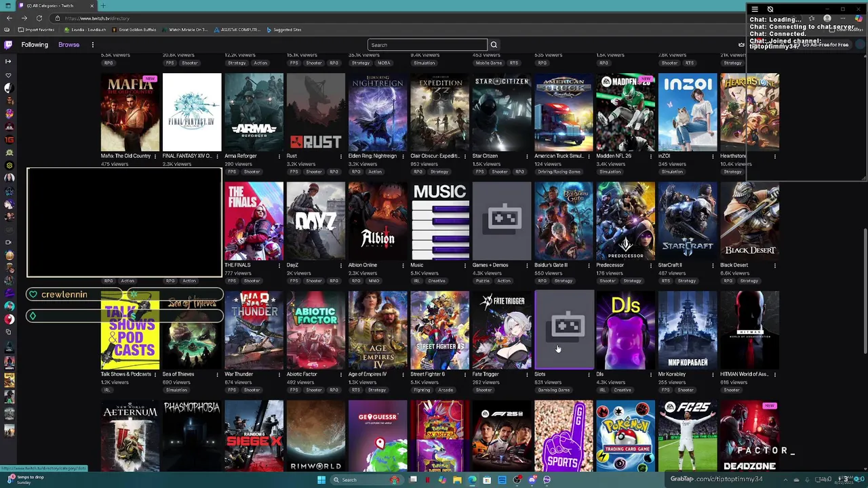
Task: Click inside the Twitch Search field
Action: click(x=427, y=45)
